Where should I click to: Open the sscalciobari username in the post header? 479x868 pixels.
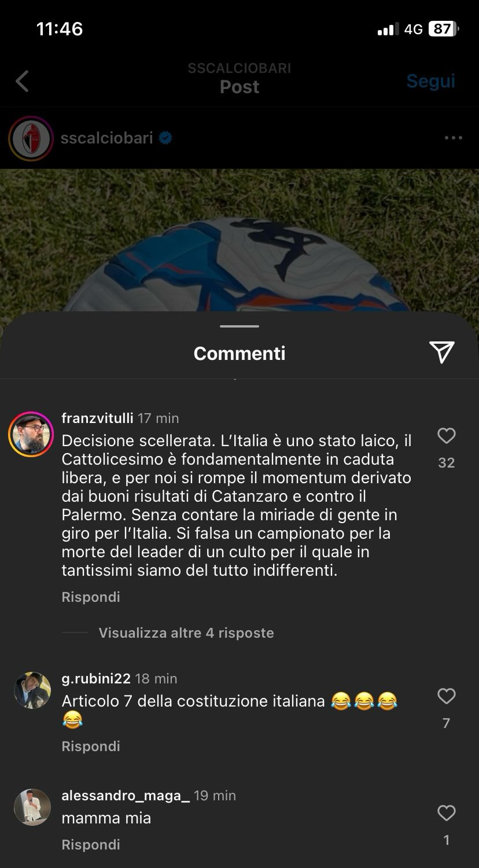(107, 138)
